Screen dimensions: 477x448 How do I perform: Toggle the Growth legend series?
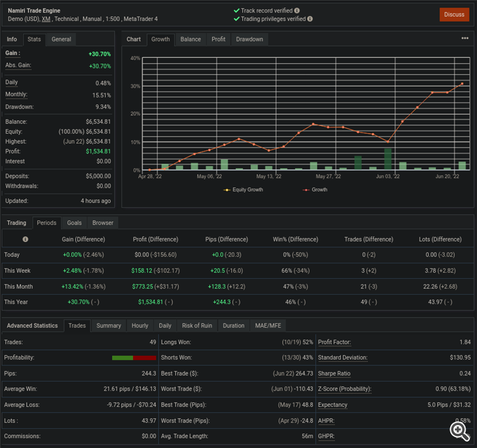coord(315,190)
